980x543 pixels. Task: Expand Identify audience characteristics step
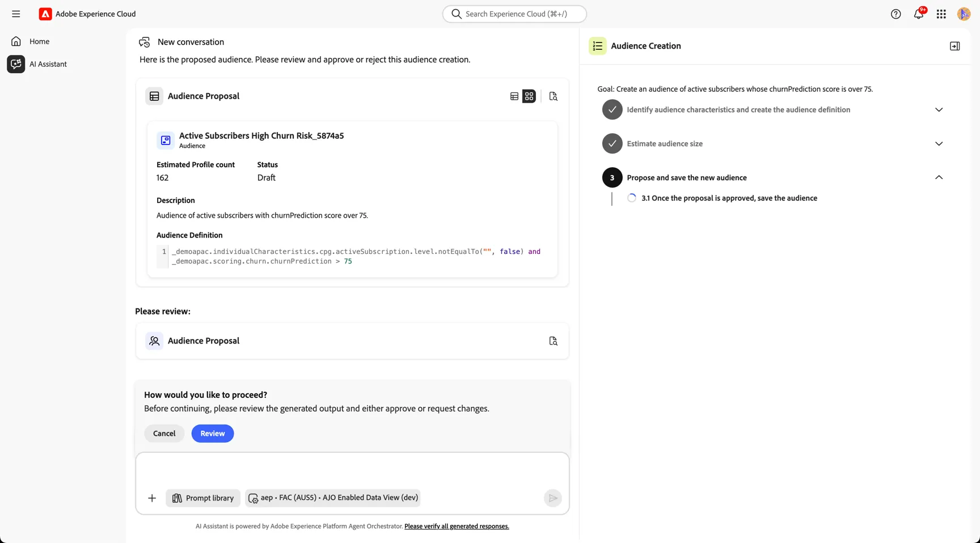pyautogui.click(x=939, y=110)
